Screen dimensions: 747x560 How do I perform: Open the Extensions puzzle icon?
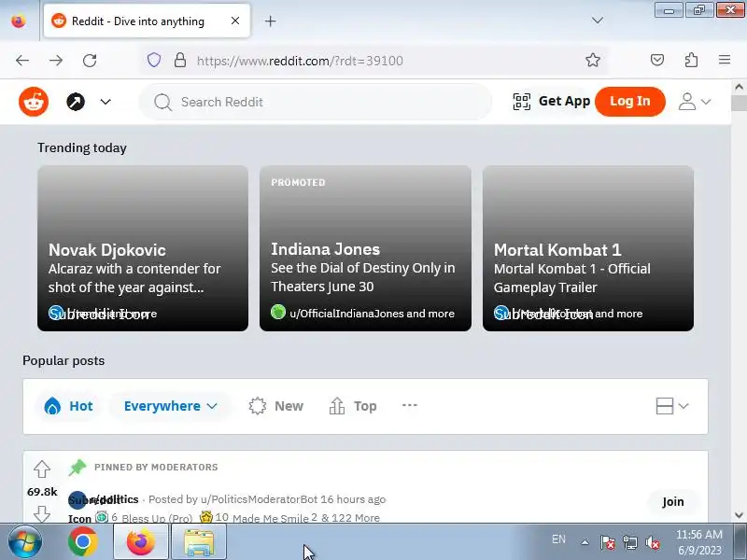tap(691, 60)
